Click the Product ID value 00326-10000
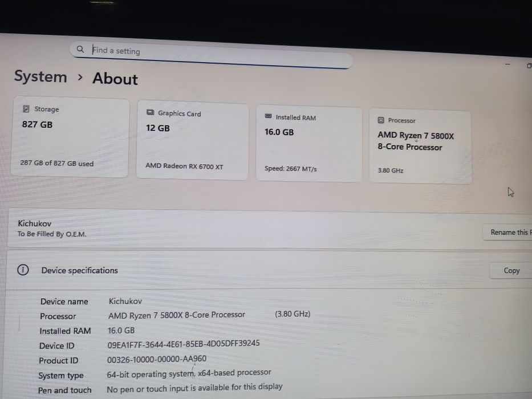Screen dimensions: 532x399 (x=157, y=359)
